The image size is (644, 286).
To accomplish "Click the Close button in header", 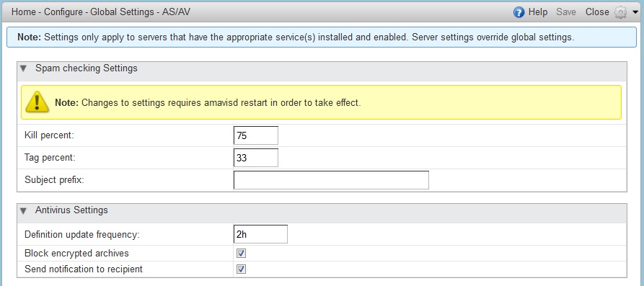I will 597,12.
